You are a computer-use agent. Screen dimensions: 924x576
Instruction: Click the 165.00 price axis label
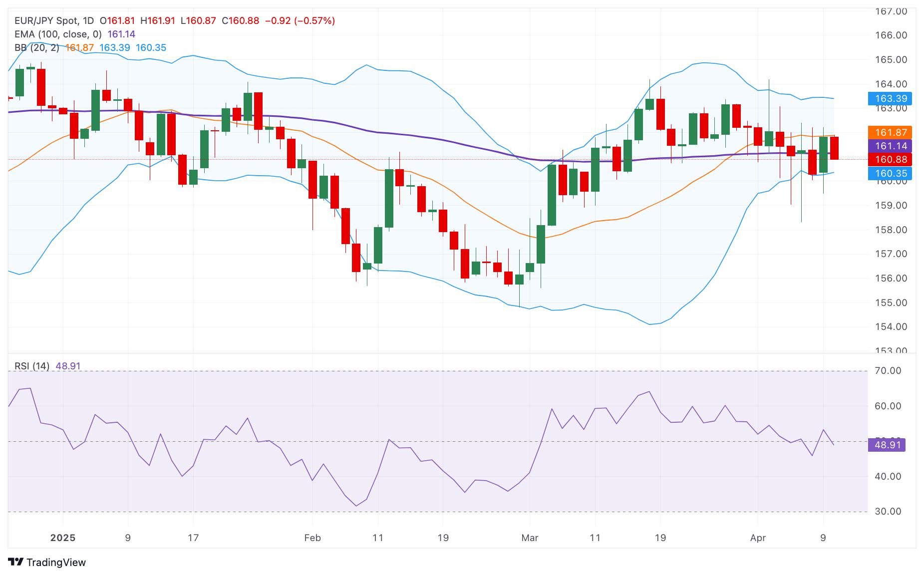pos(892,59)
